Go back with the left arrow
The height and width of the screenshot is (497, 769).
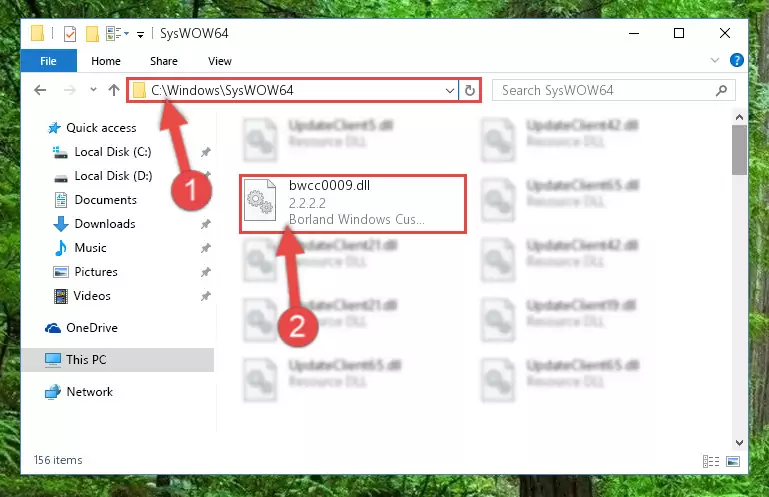coord(40,90)
